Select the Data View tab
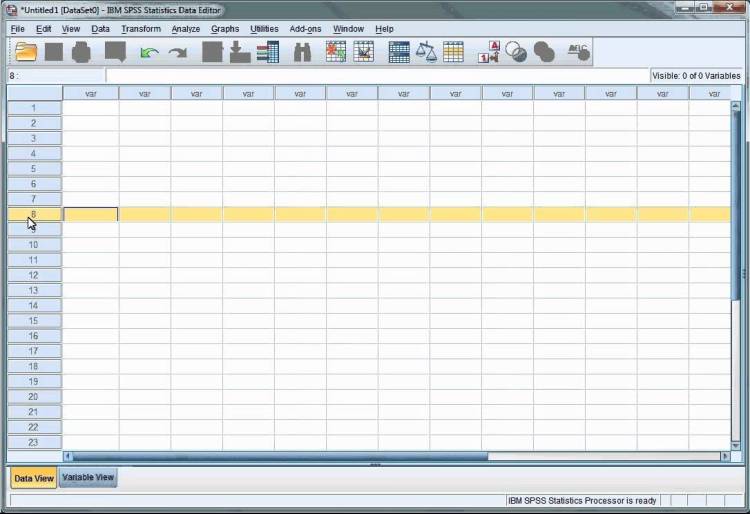 (34, 478)
